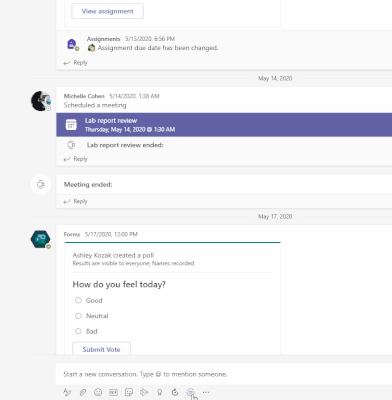Click the 'Scheduled a meeting' message text
Image resolution: width=392 pixels, height=400 pixels.
click(x=95, y=105)
